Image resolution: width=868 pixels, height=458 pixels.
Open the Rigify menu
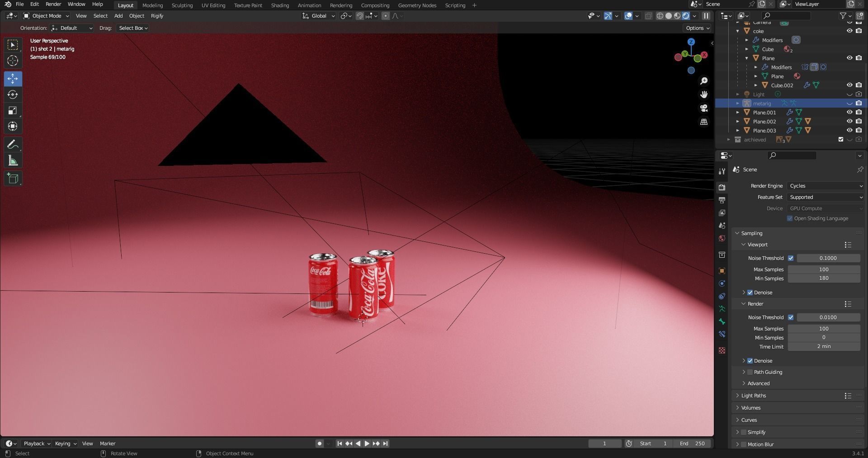tap(157, 16)
